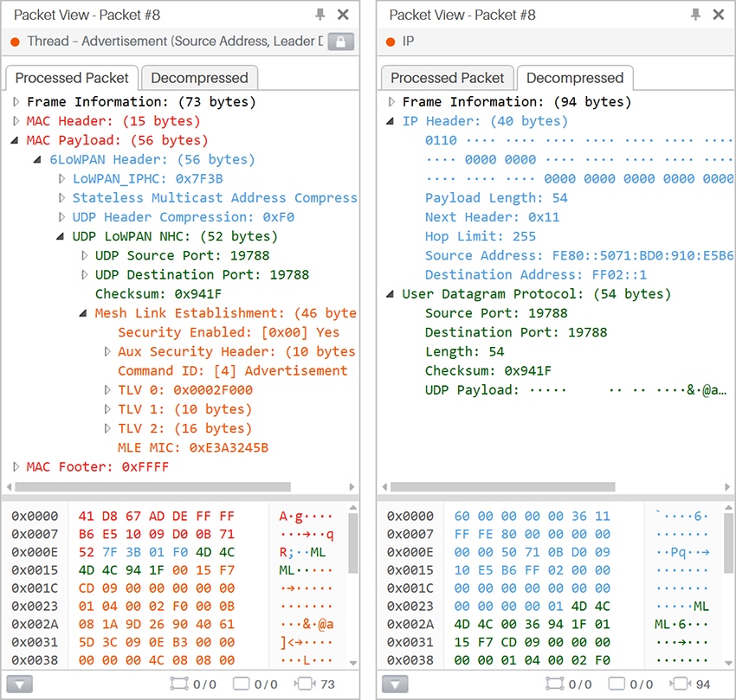
Task: Click square icon beside second 0/0, left panel
Action: point(241,684)
